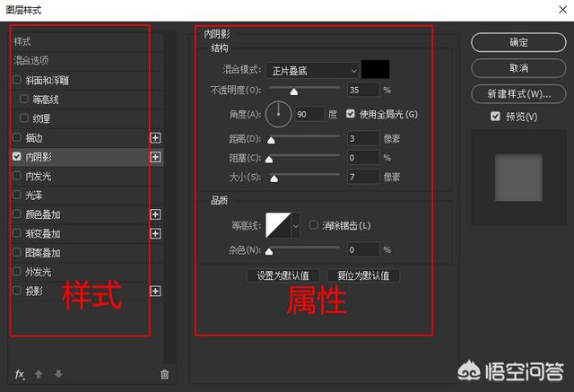Enable the 图案叠加 checkbox

(17, 252)
